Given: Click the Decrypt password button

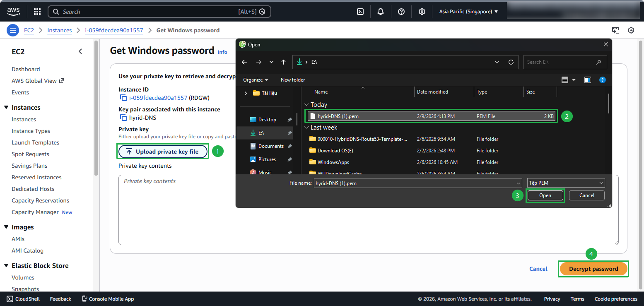Looking at the screenshot, I should pyautogui.click(x=593, y=269).
